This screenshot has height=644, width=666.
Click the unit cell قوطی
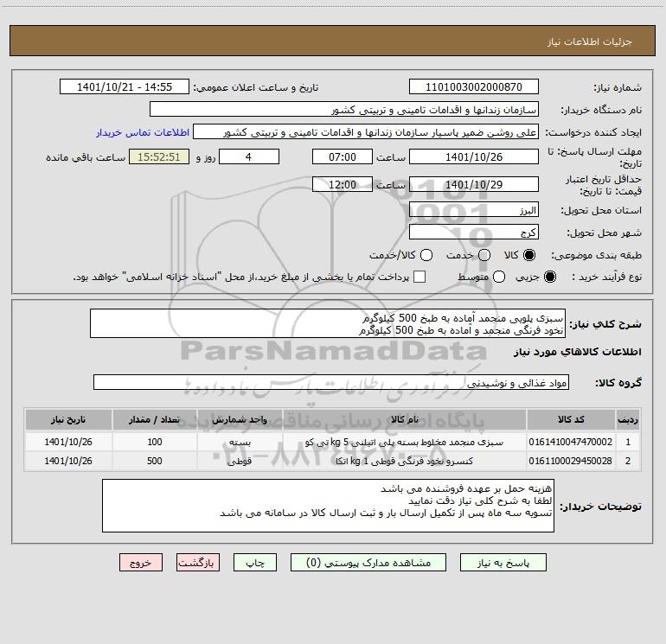coord(240,461)
